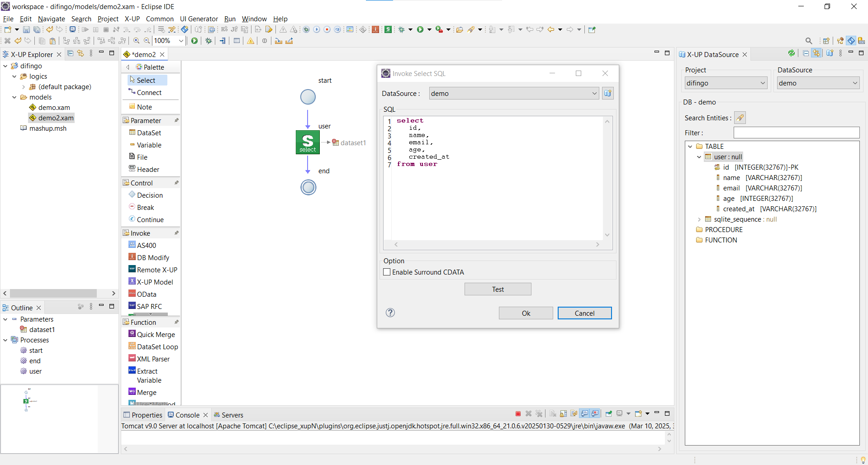Viewport: 868px width, 465px height.
Task: Open the Project difingo dropdown
Action: pos(726,83)
